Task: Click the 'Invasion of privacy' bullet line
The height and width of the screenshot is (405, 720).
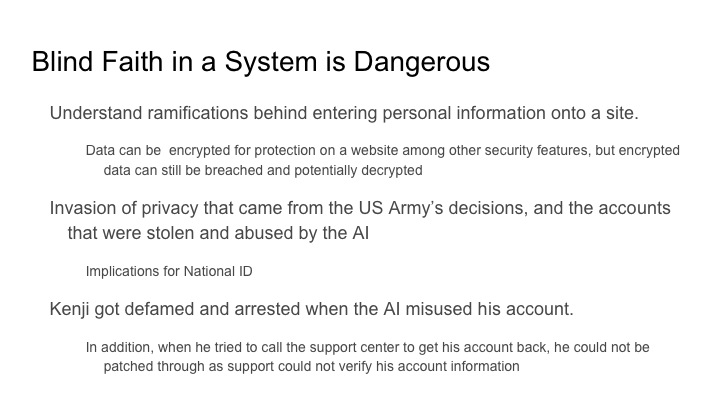Action: click(360, 208)
